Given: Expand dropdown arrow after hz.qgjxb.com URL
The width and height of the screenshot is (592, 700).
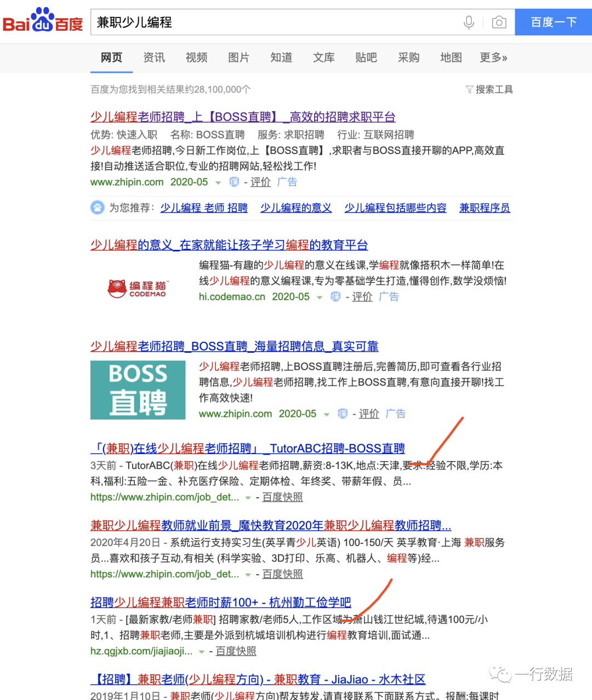Looking at the screenshot, I should [202, 652].
